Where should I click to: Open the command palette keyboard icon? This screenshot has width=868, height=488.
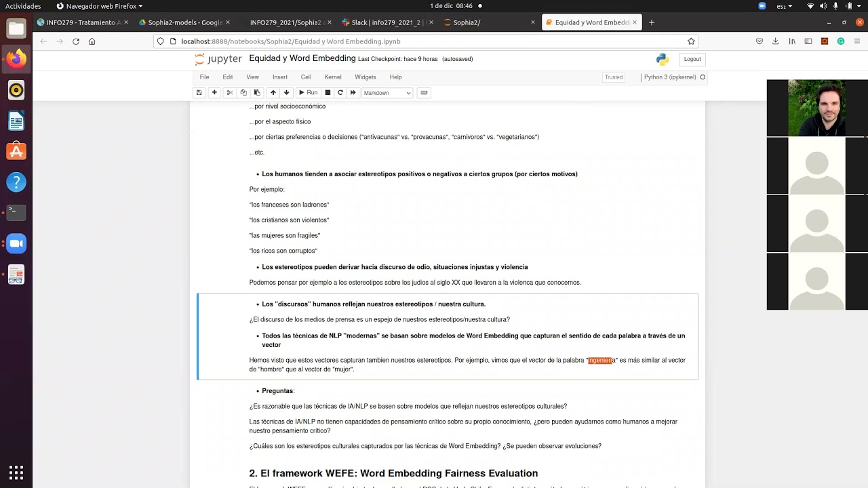pos(424,93)
